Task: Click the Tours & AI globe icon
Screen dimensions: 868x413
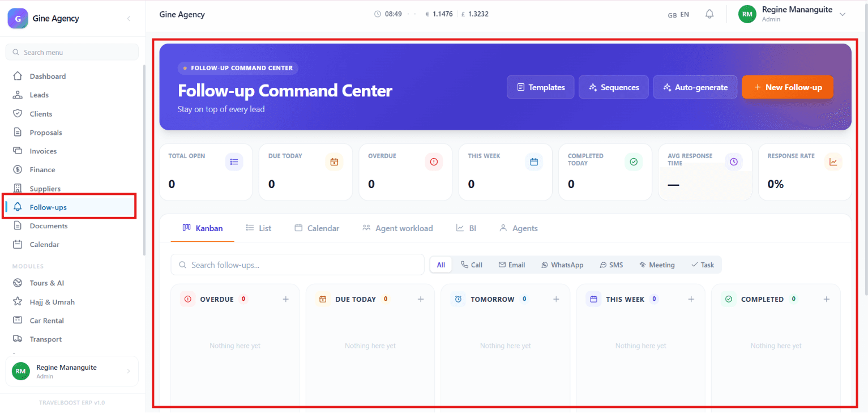Action: [18, 283]
